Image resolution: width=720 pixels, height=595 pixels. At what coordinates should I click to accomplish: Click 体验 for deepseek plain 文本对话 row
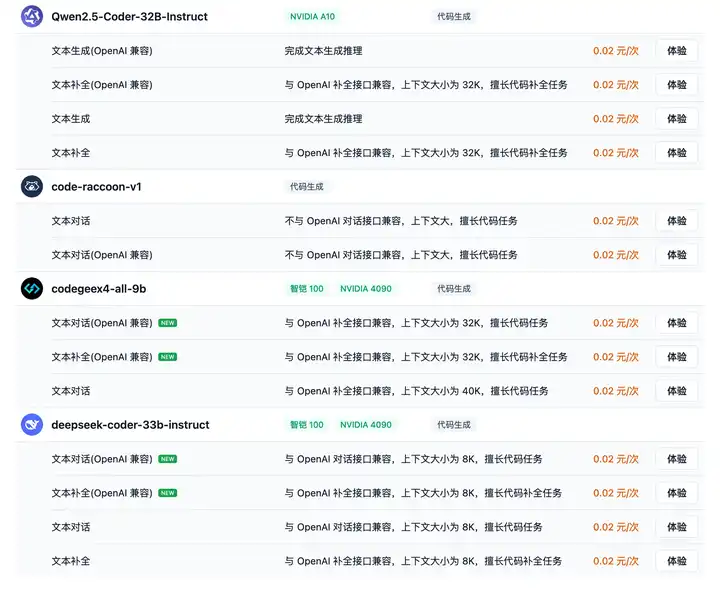pos(677,527)
